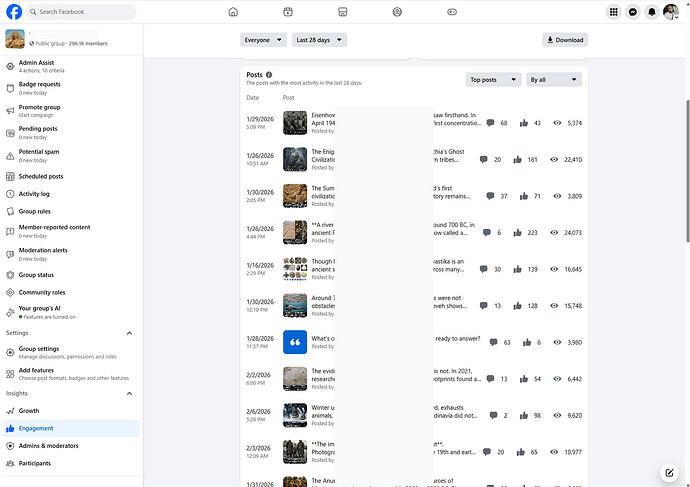The height and width of the screenshot is (487, 690).
Task: Open the notifications bell icon
Action: 652,12
